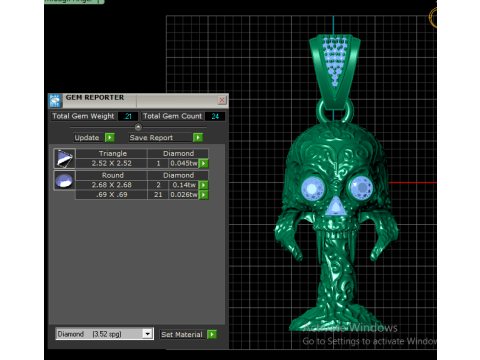Viewport: 480px width, 360px height.
Task: Select the Triangle gem shape thumbnail
Action: point(65,158)
